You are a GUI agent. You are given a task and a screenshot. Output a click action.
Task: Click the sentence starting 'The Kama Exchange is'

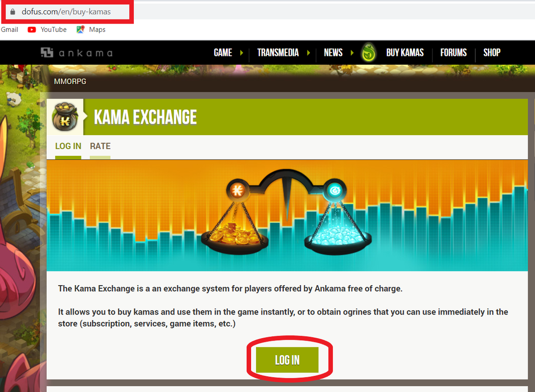(230, 289)
